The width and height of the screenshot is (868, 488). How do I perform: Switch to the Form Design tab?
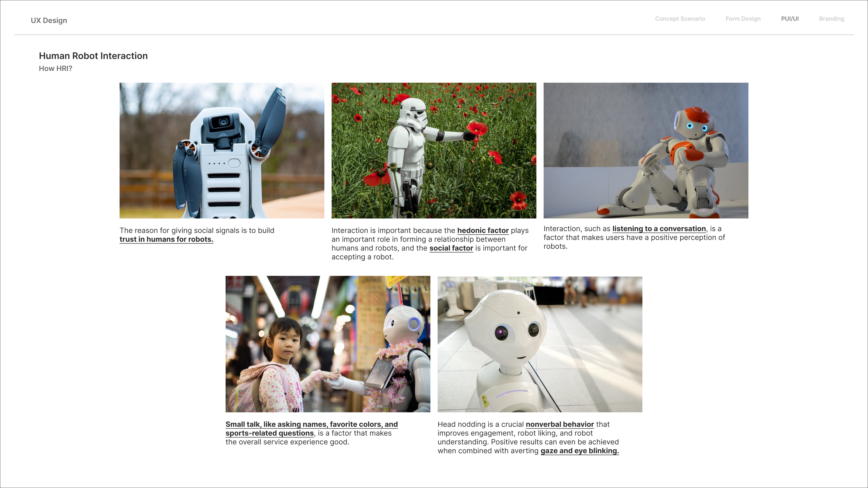click(x=743, y=19)
